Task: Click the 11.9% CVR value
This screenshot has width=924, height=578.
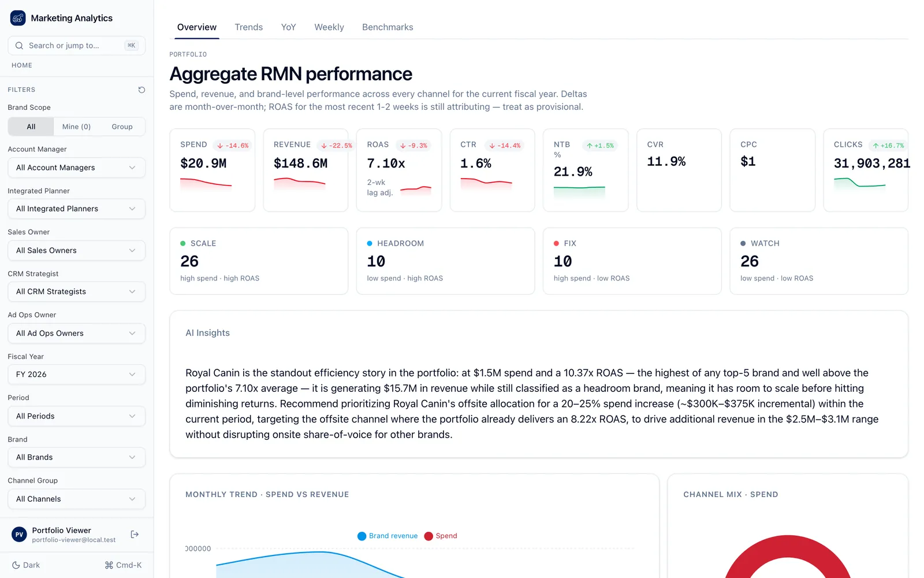Action: click(x=666, y=162)
